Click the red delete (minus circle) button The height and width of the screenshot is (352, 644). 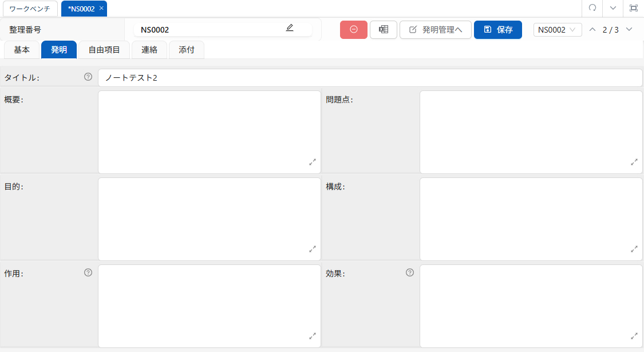coord(353,30)
